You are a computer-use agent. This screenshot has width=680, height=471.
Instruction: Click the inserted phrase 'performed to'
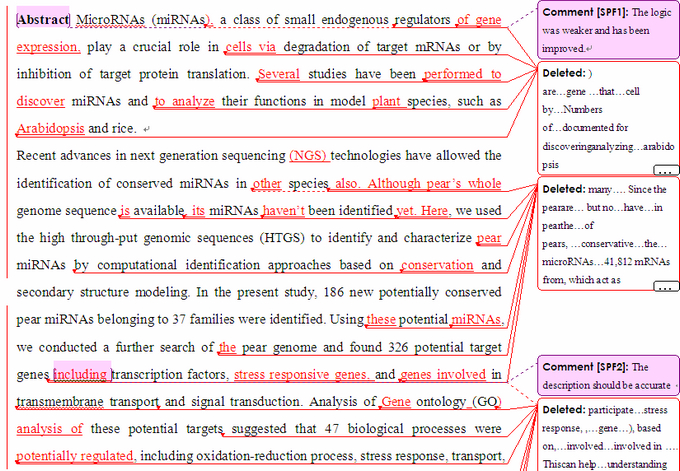(462, 74)
